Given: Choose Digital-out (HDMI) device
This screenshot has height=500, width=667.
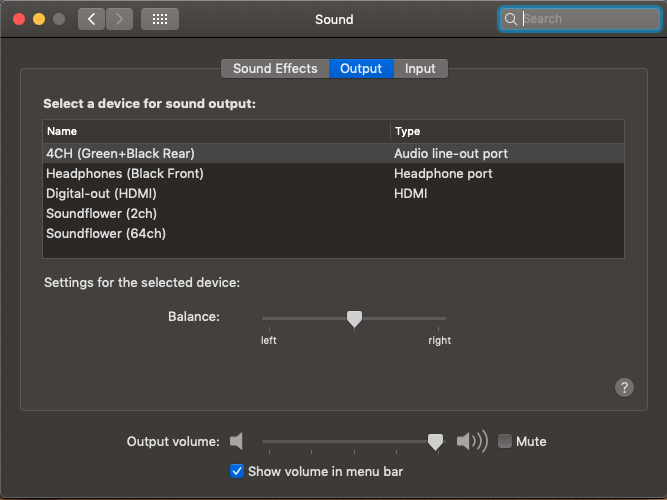Looking at the screenshot, I should 334,193.
